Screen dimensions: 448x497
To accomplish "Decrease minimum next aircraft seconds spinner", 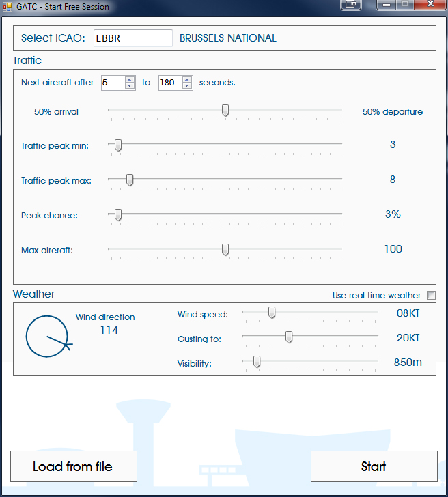I will click(x=130, y=86).
